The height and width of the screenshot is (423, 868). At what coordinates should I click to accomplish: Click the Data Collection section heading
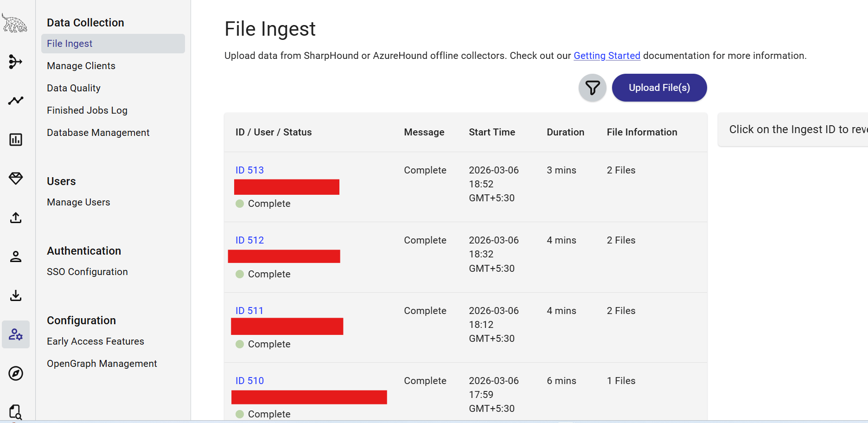(x=85, y=23)
